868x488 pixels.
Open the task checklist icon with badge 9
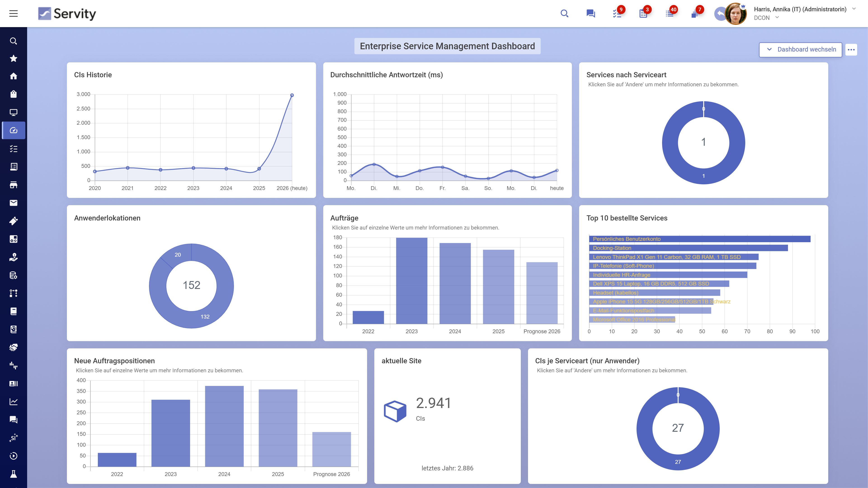[x=617, y=14]
